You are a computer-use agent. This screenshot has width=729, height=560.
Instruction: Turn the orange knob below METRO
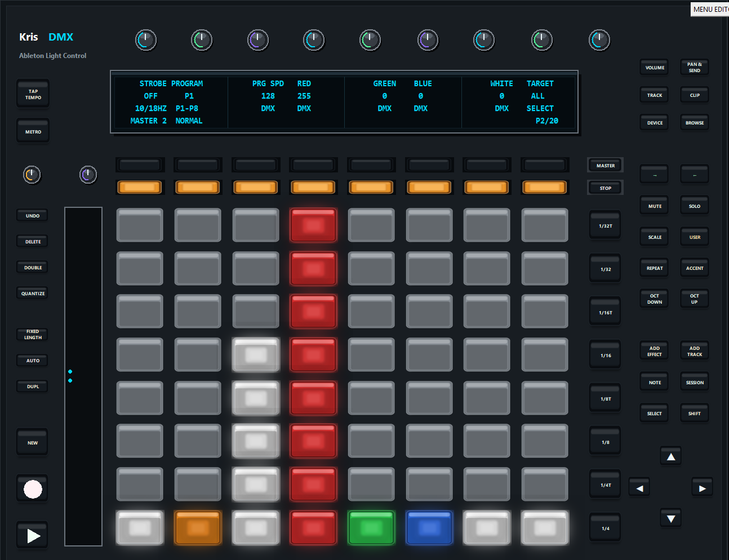(32, 175)
